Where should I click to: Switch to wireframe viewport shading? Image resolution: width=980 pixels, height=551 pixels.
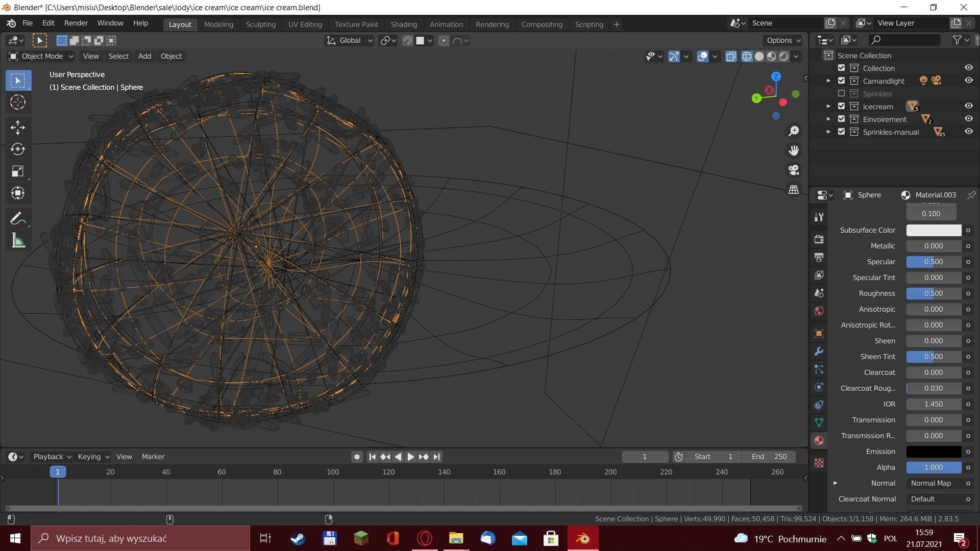coord(747,56)
